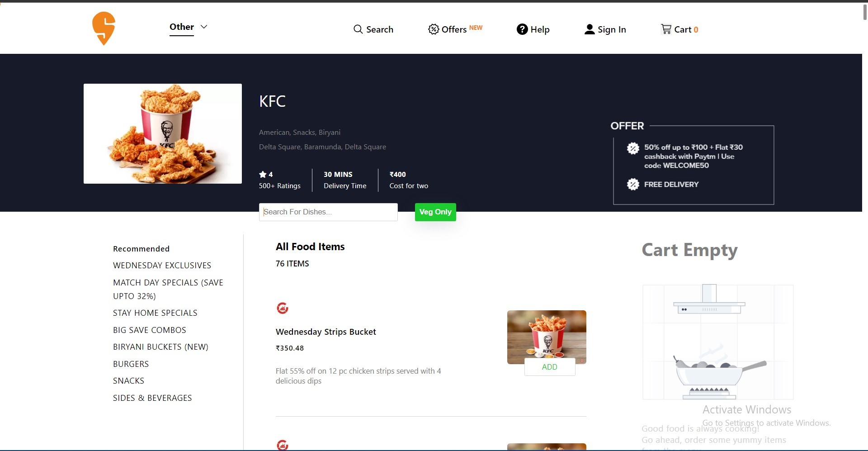The height and width of the screenshot is (451, 868).
Task: Click the Wednesday Strips Bucket title
Action: pyautogui.click(x=325, y=332)
